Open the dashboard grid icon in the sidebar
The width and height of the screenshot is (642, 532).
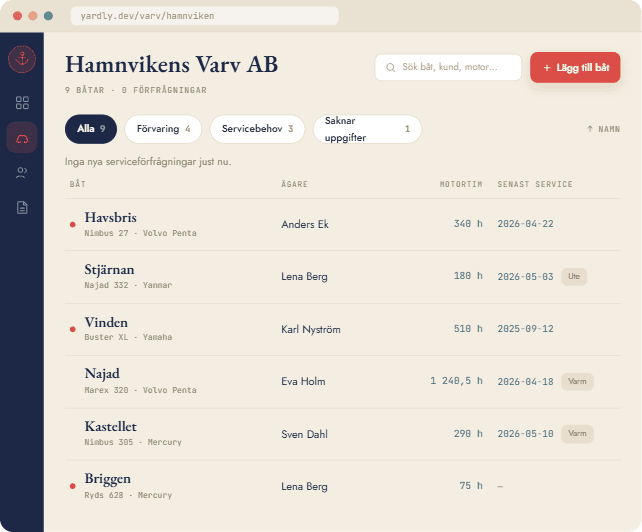pyautogui.click(x=22, y=103)
